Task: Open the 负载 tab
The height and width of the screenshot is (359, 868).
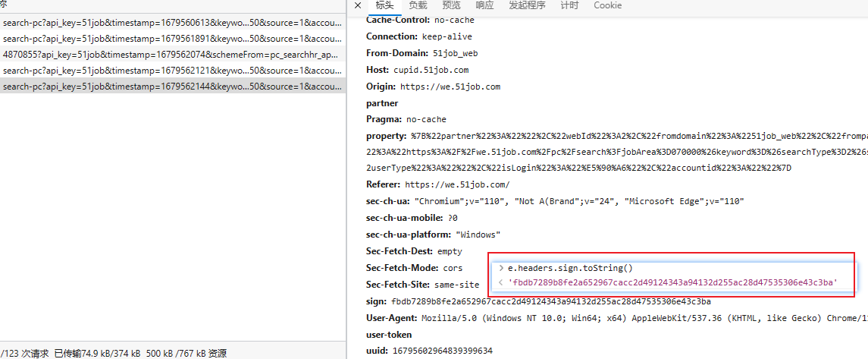Action: point(418,5)
